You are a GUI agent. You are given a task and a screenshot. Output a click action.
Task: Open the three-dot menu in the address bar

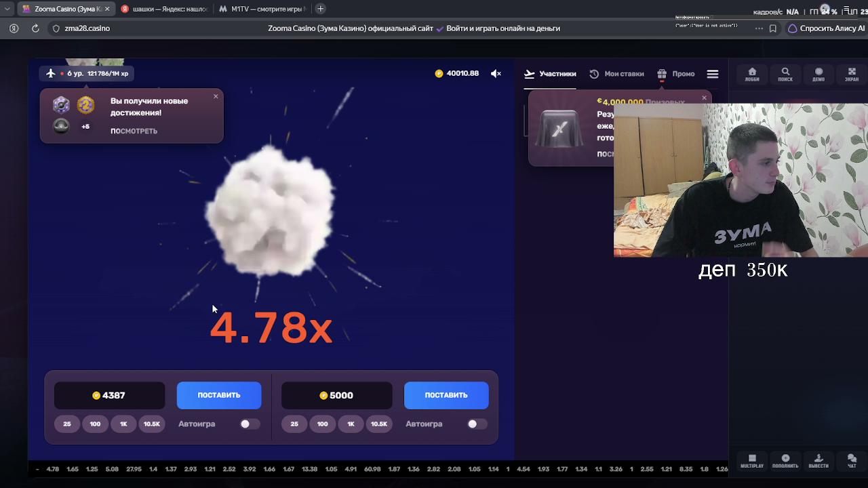coord(757,28)
